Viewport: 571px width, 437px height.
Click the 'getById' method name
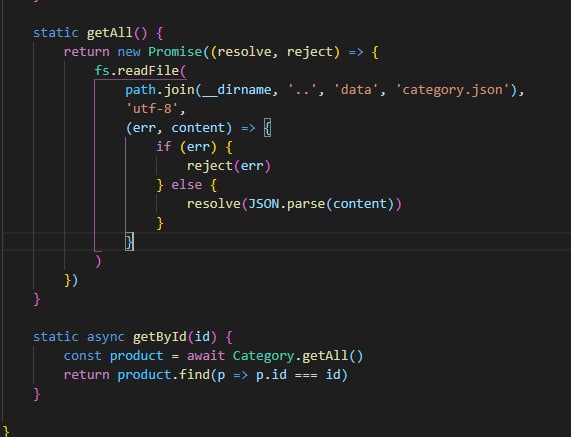[x=160, y=336]
